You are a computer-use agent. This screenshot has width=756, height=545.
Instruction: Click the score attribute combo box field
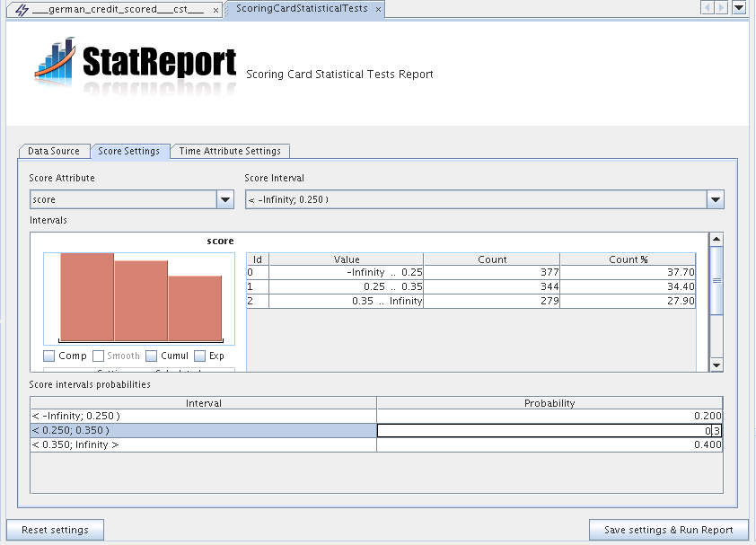pyautogui.click(x=123, y=199)
